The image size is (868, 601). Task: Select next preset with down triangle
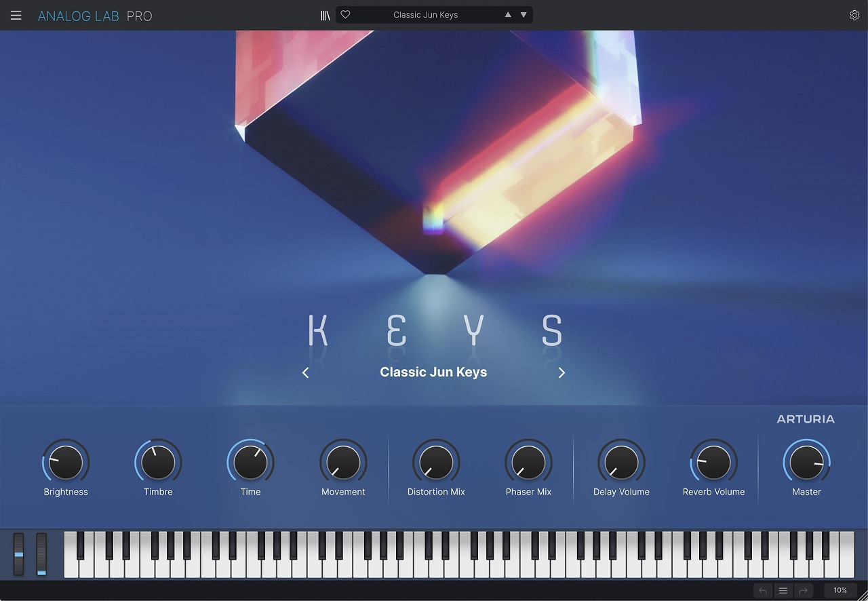[x=524, y=15]
